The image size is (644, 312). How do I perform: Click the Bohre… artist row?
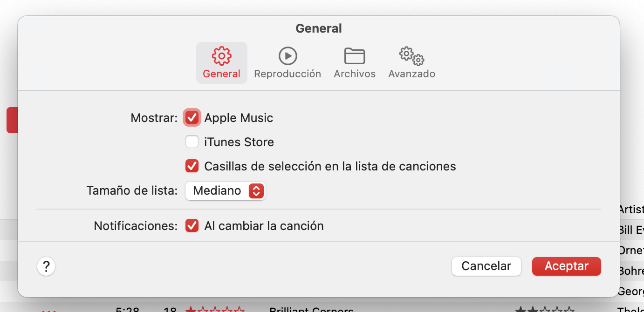coord(631,271)
